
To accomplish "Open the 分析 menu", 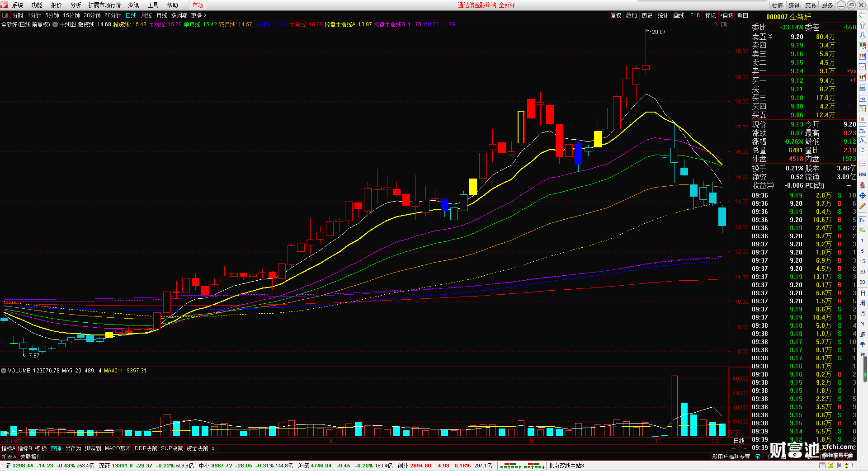I will click(76, 5).
